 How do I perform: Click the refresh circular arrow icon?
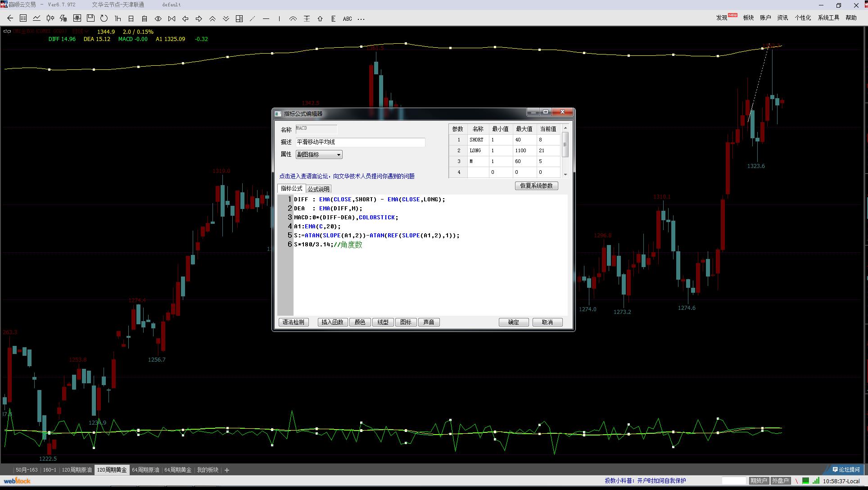point(104,18)
